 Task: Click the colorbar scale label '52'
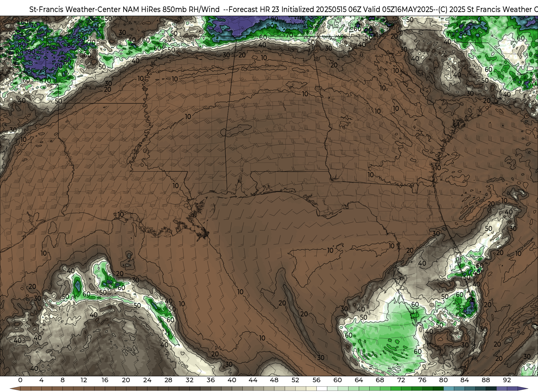(295, 380)
